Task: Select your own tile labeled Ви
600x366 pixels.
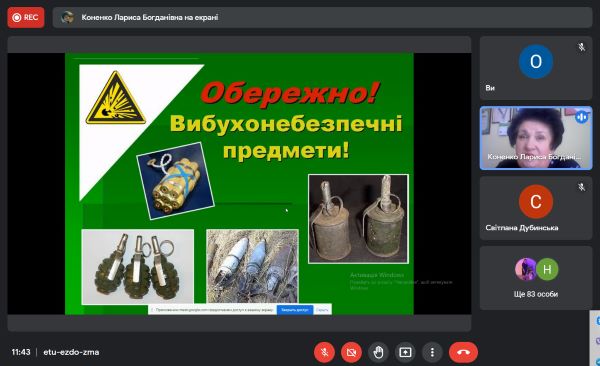Action: coord(536,68)
